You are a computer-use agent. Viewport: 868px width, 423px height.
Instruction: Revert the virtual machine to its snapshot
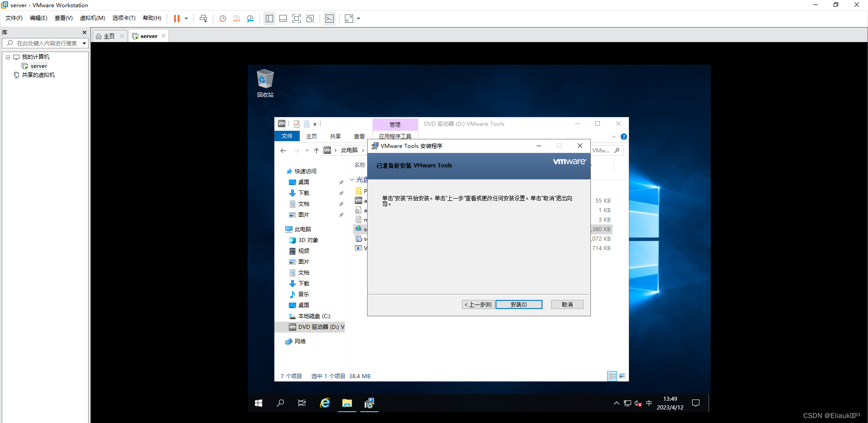[x=236, y=19]
